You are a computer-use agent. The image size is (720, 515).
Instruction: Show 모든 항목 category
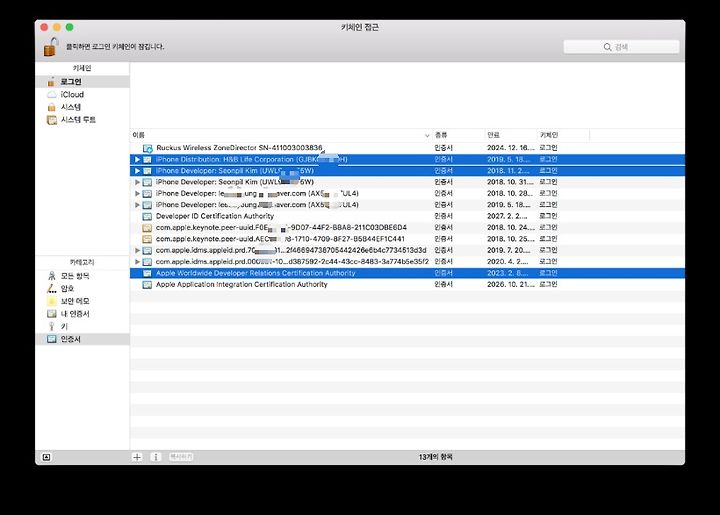(x=83, y=276)
